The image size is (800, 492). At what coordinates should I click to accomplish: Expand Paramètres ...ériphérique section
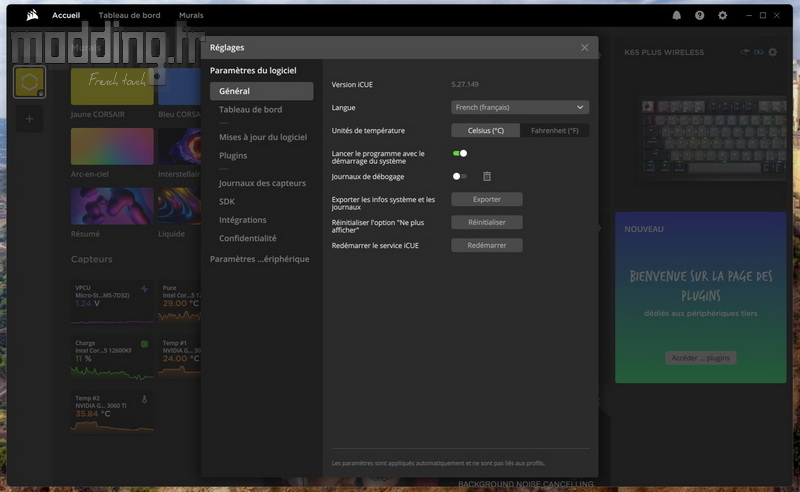click(260, 259)
